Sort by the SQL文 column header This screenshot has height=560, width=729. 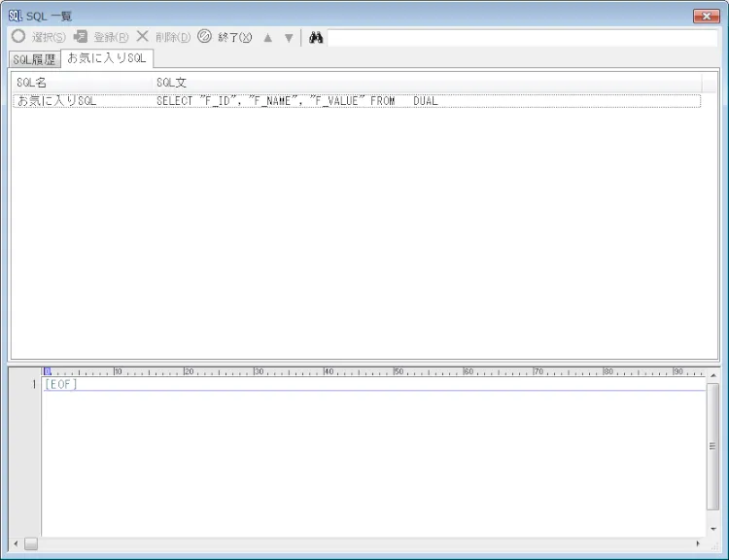pos(427,83)
